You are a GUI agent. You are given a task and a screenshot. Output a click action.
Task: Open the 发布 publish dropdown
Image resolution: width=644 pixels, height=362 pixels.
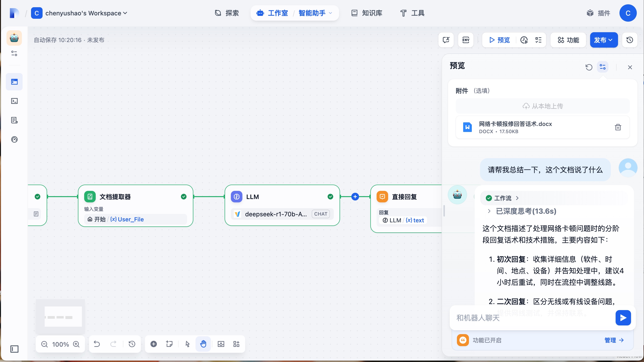[x=604, y=40]
